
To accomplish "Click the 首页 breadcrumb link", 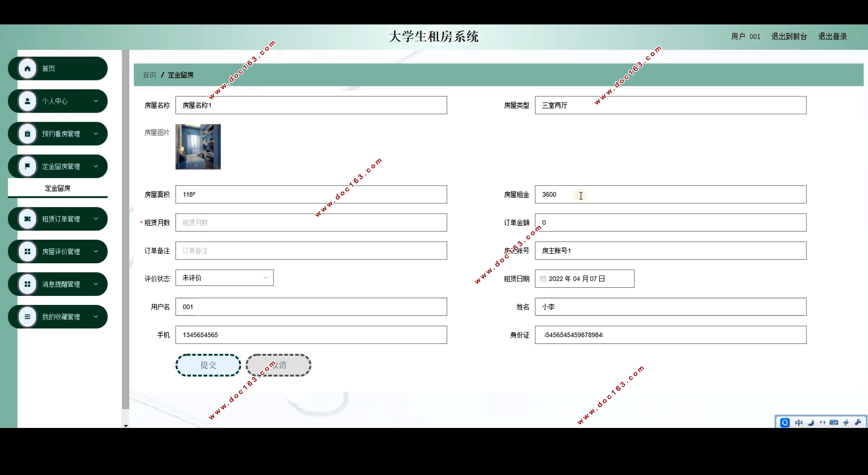I will point(150,75).
